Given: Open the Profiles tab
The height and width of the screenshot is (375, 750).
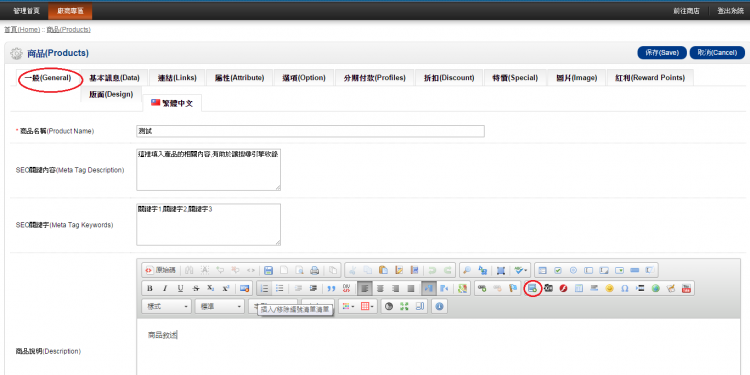Looking at the screenshot, I should point(374,77).
